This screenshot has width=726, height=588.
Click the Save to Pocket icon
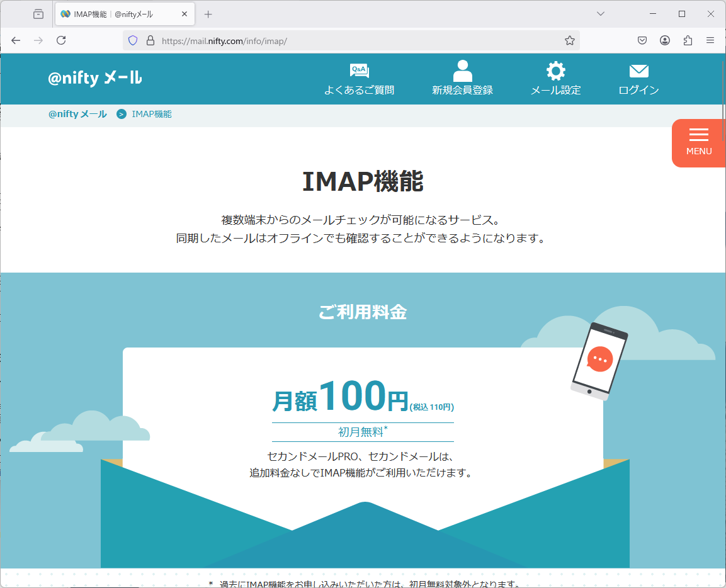click(x=642, y=40)
